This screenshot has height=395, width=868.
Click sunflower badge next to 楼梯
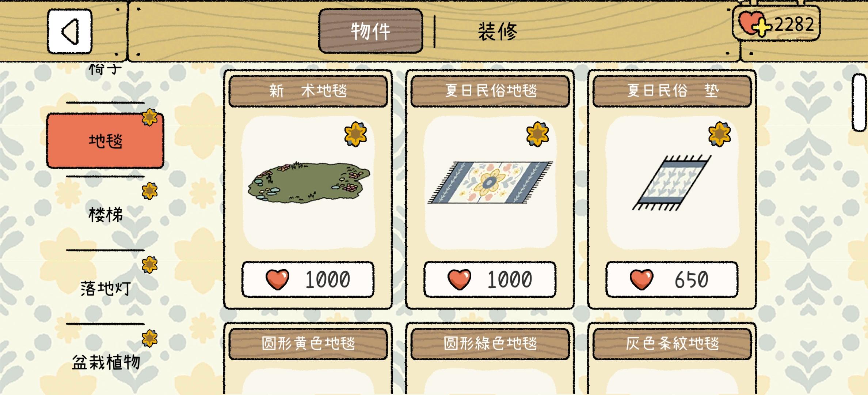[149, 191]
